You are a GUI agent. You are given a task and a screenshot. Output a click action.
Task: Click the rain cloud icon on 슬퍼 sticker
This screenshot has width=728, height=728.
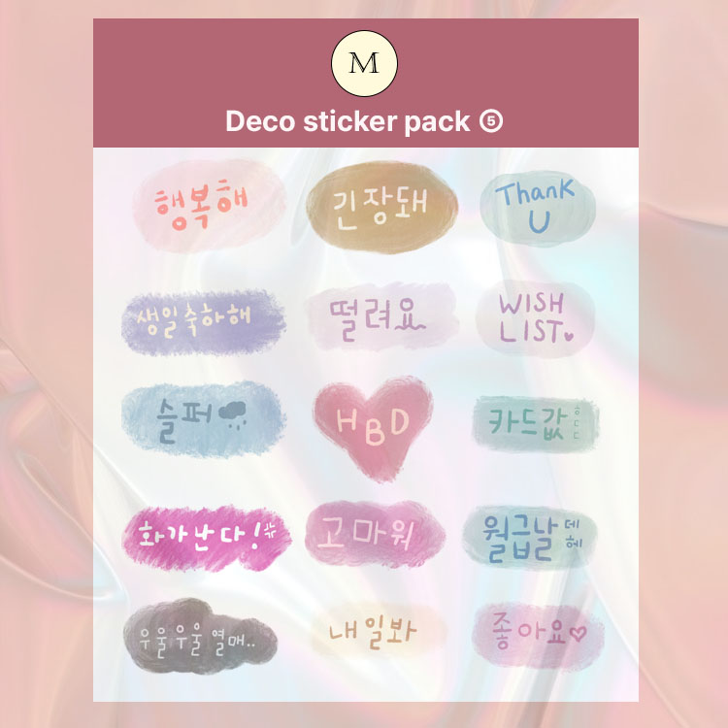pos(233,414)
